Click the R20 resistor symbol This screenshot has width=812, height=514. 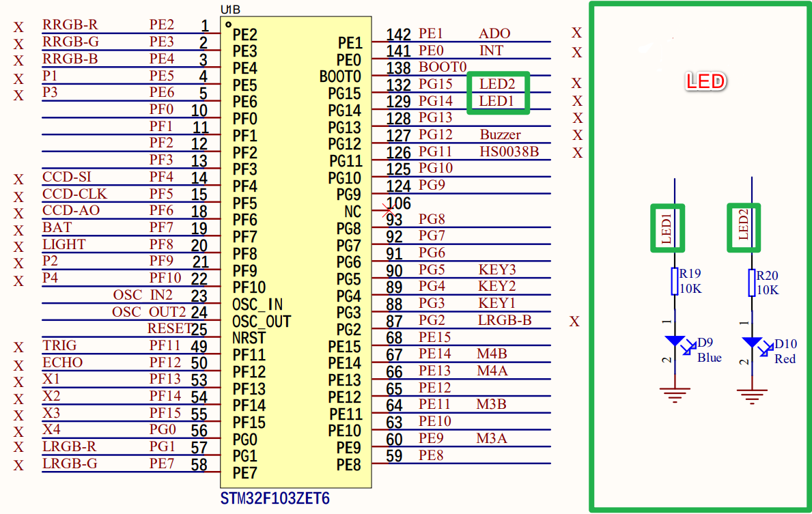[752, 283]
